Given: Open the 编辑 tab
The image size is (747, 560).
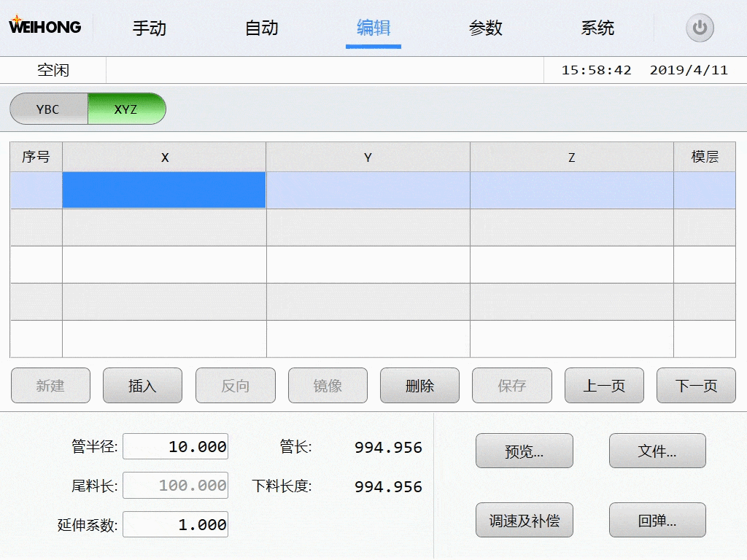Looking at the screenshot, I should (x=373, y=28).
